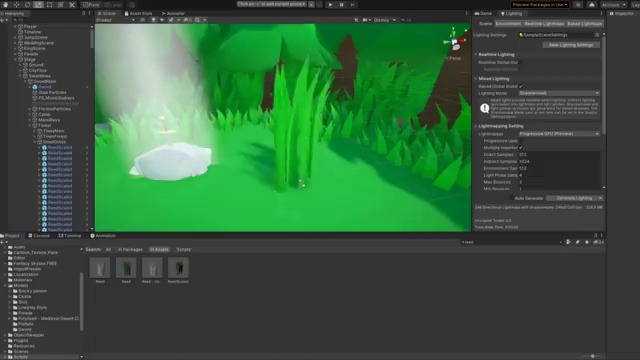Select the Scale tool in the top toolbar
The image size is (640, 360).
pyautogui.click(x=38, y=5)
